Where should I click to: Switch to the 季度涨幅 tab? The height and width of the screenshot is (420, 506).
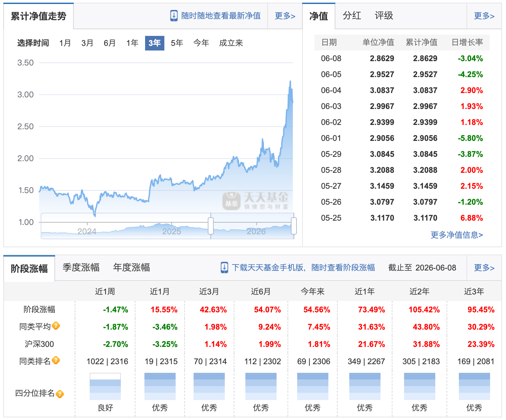click(81, 267)
